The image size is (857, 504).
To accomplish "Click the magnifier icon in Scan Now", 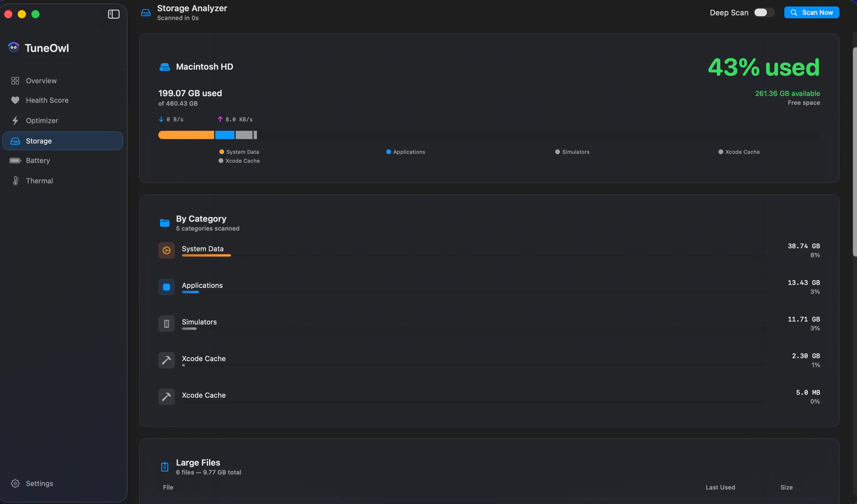I will [x=794, y=13].
